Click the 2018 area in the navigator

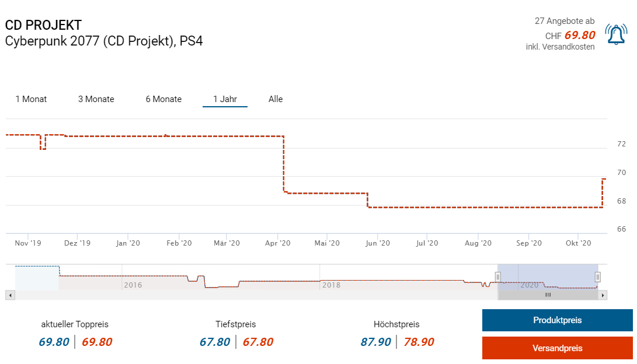(x=331, y=285)
